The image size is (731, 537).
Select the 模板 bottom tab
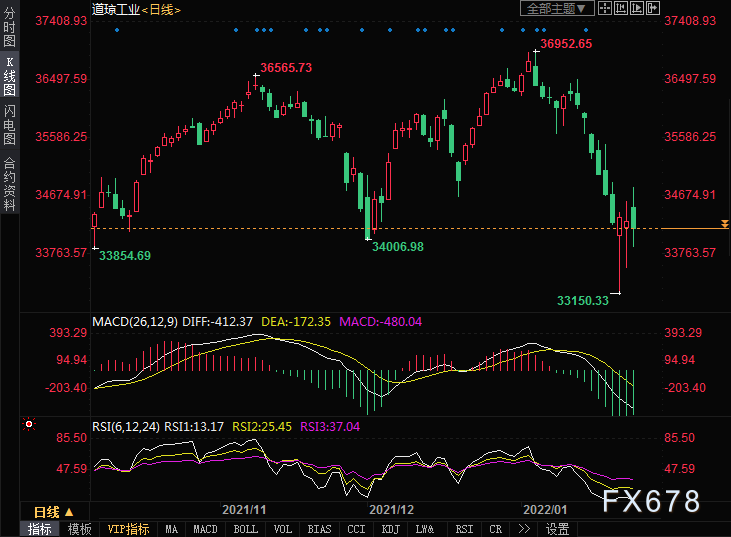pos(79,529)
